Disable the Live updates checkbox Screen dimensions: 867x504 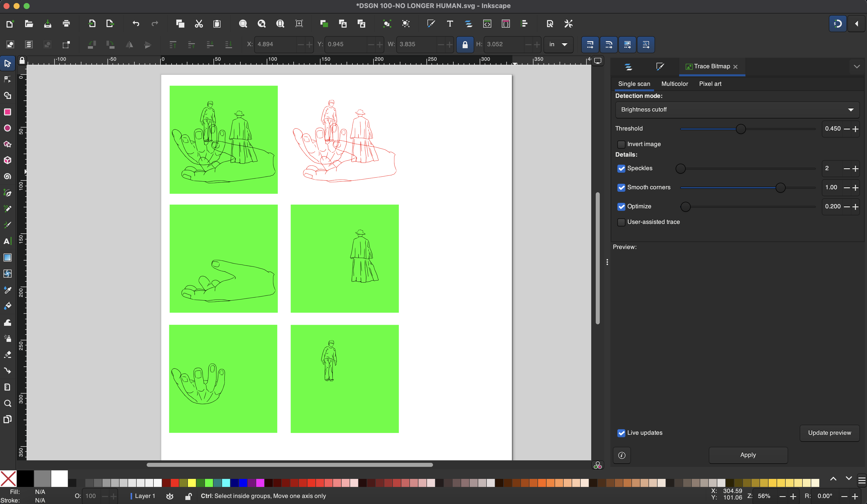(x=621, y=433)
